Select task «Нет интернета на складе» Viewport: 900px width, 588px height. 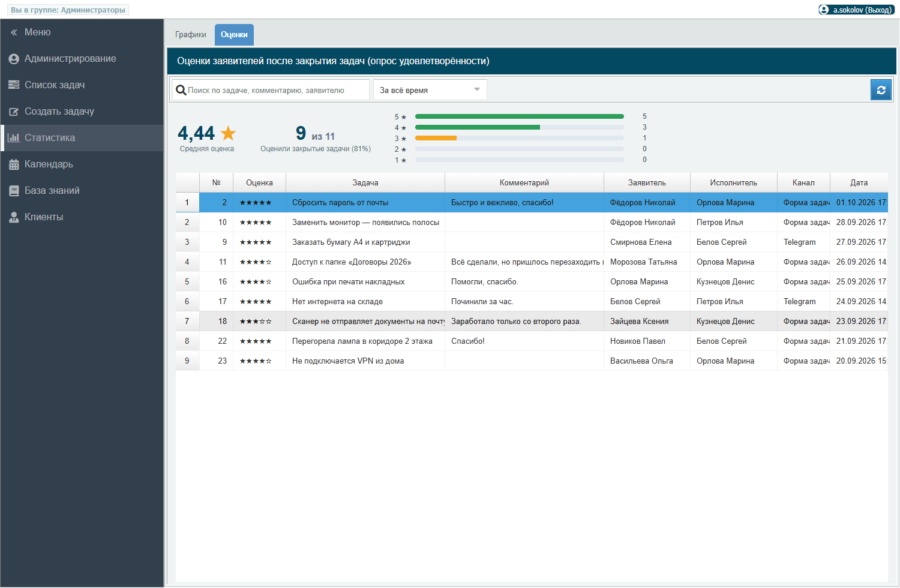point(337,302)
